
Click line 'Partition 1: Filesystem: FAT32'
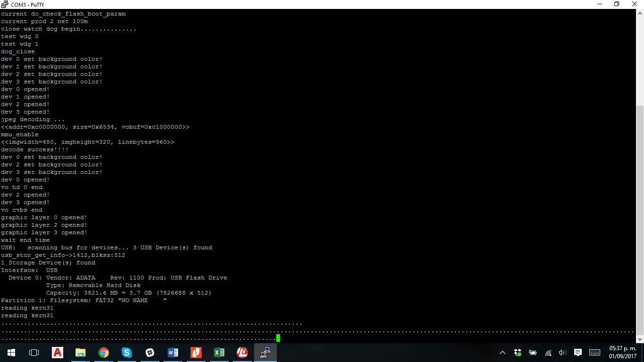tap(84, 300)
